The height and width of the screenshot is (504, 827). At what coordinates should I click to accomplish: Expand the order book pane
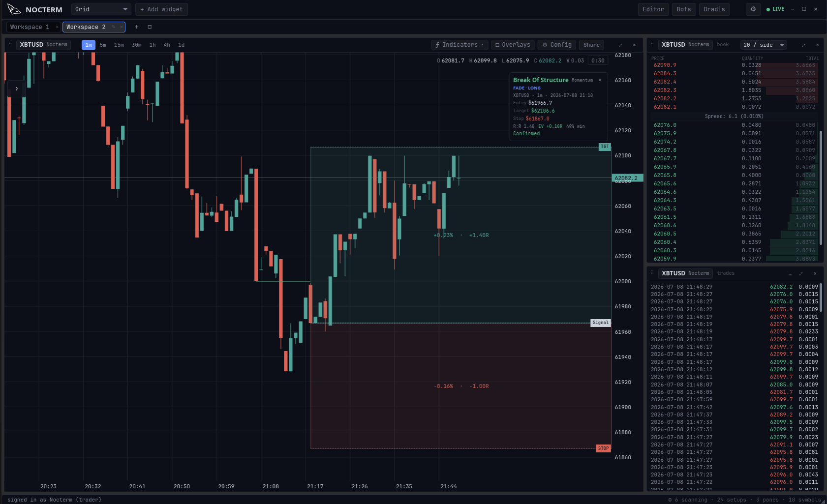pos(803,45)
